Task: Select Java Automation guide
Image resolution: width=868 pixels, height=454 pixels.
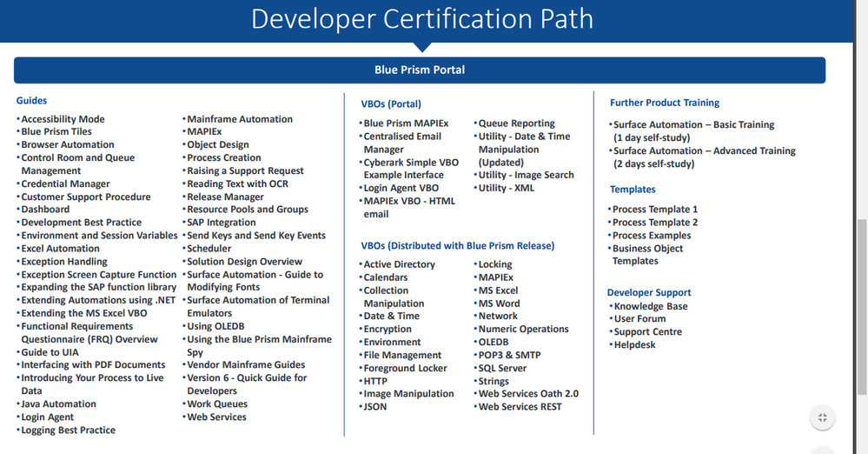Action: tap(59, 404)
